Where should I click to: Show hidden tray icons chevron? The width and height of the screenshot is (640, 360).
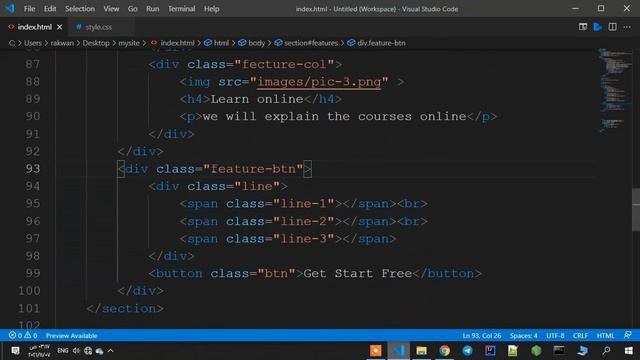tap(111, 351)
